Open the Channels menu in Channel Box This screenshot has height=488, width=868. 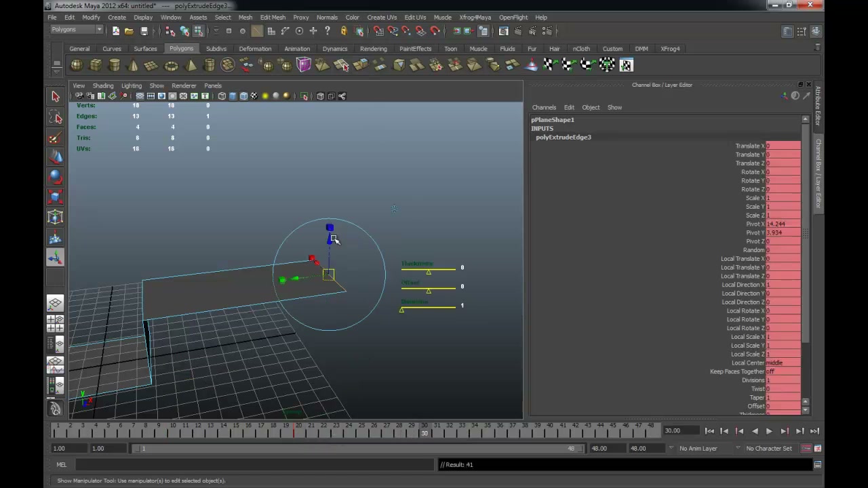pyautogui.click(x=544, y=107)
